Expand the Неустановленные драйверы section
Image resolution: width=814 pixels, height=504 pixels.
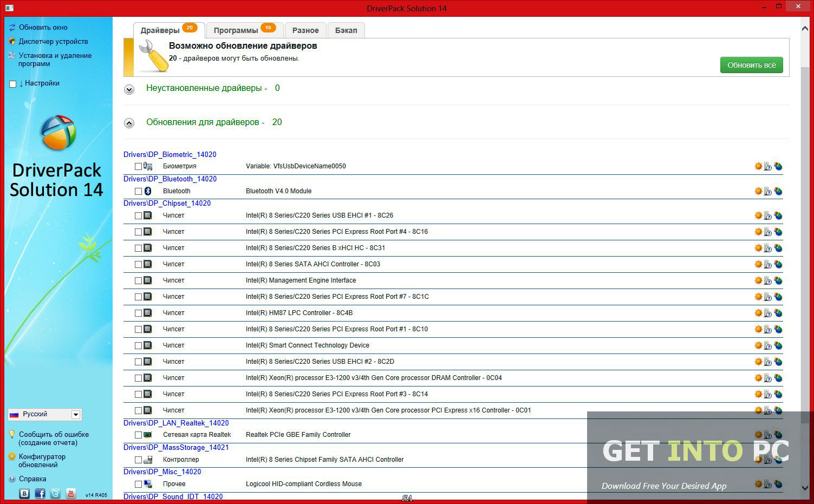pos(129,89)
